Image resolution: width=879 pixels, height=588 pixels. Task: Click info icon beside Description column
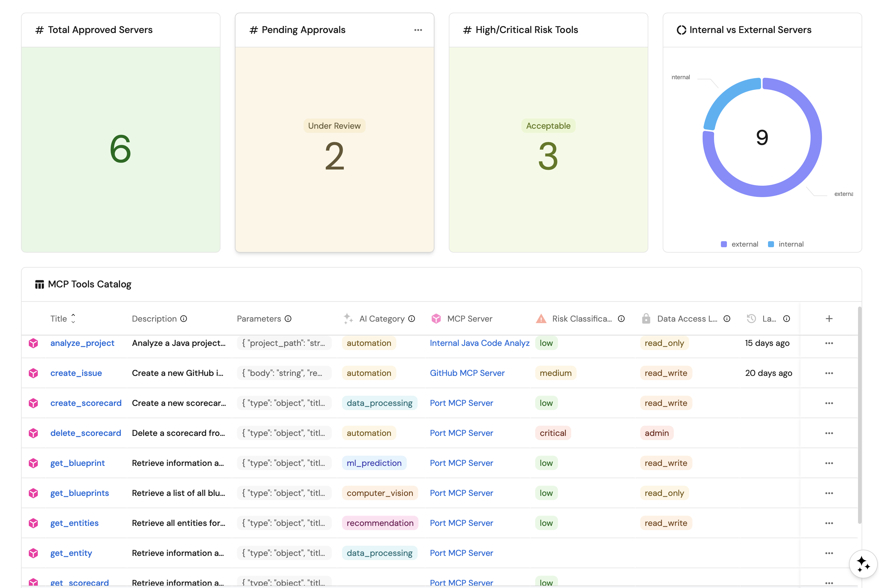[184, 318]
